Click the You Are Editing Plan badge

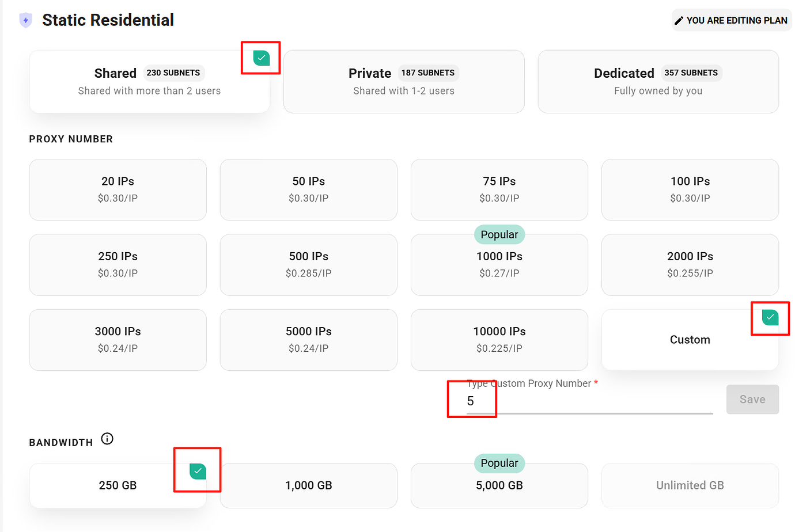[x=731, y=21]
